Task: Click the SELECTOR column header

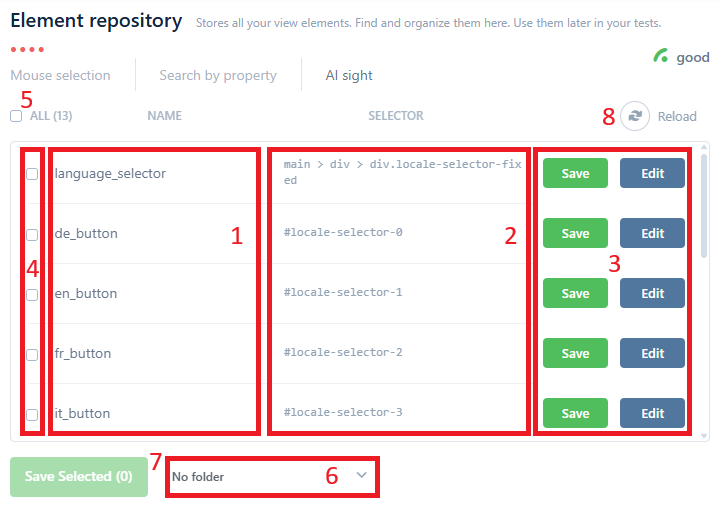Action: coord(396,116)
